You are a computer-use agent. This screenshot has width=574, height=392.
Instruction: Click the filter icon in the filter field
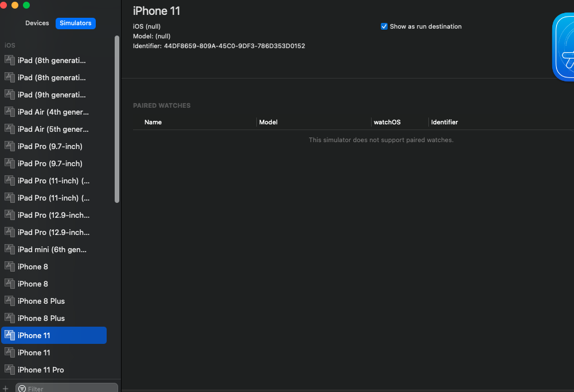pos(22,389)
